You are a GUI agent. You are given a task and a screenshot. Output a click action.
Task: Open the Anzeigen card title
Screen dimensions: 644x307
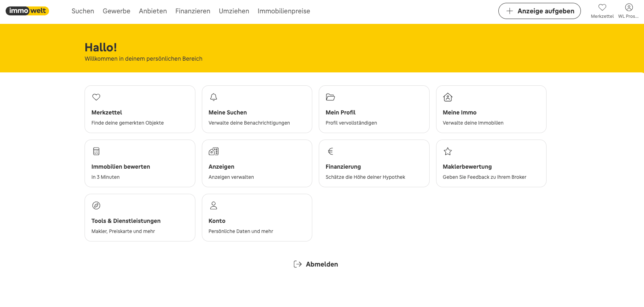(x=221, y=167)
